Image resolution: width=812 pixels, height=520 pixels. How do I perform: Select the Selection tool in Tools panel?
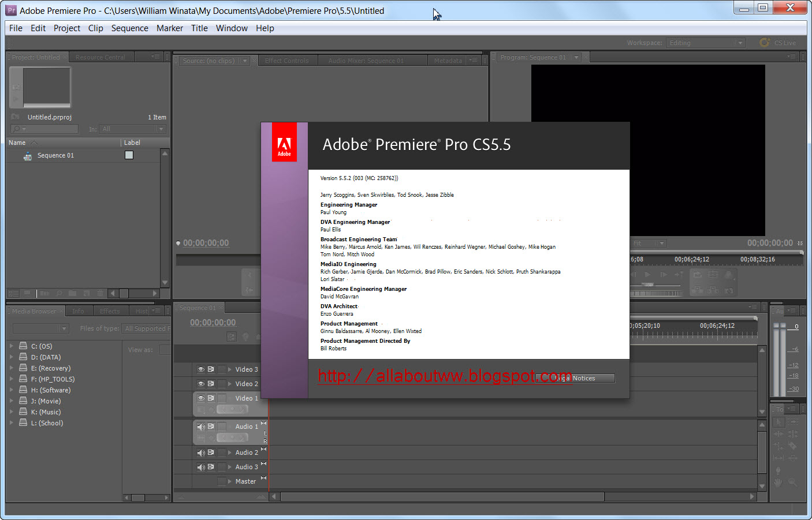pyautogui.click(x=779, y=422)
